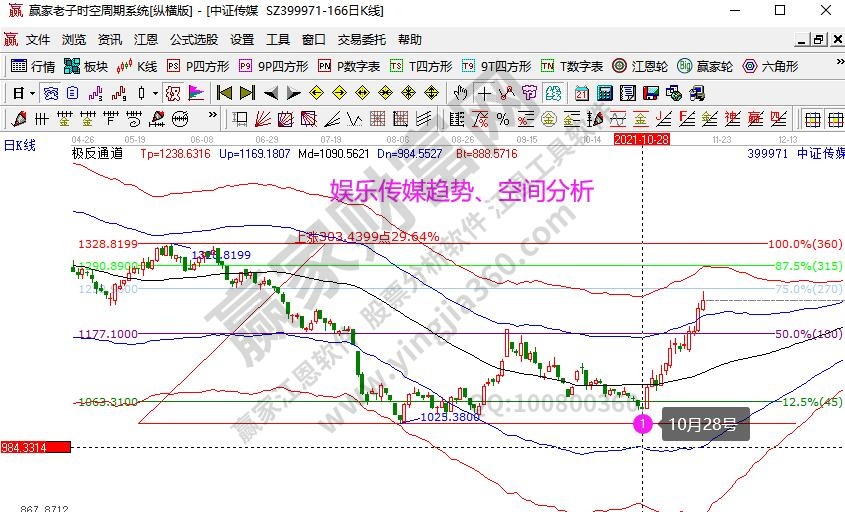The height and width of the screenshot is (512, 845).
Task: Open the calendar 21 icon
Action: click(x=581, y=94)
